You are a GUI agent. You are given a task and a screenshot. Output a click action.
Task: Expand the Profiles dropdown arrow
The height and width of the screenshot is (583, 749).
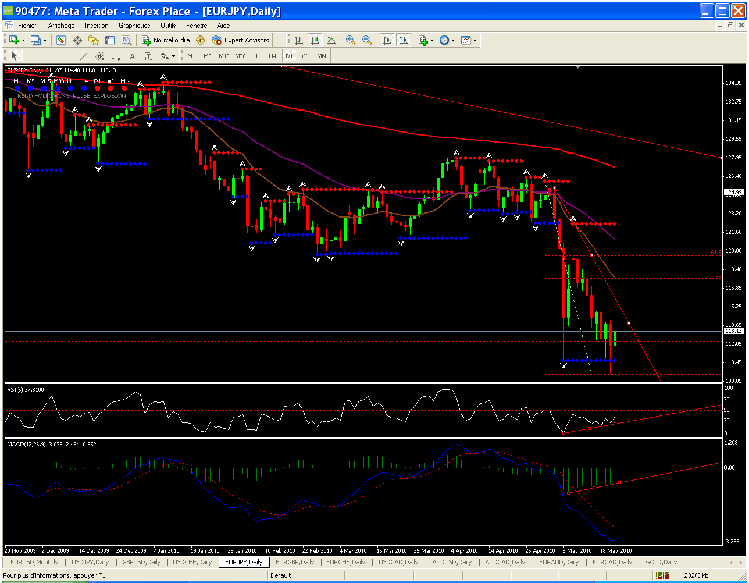pyautogui.click(x=45, y=41)
